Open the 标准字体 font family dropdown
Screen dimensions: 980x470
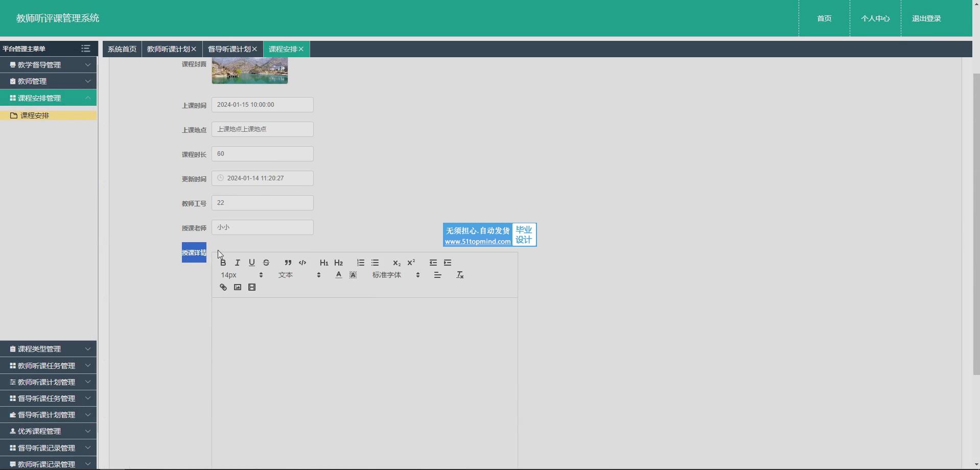(x=395, y=275)
